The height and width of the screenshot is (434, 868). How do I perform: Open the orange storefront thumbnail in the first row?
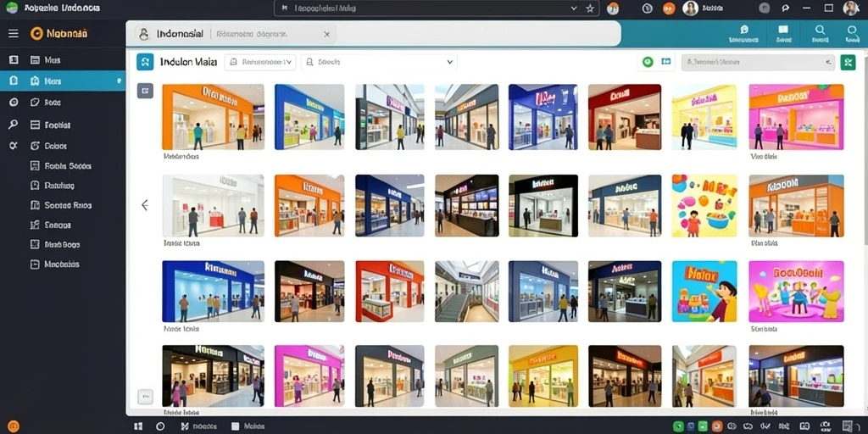click(213, 117)
